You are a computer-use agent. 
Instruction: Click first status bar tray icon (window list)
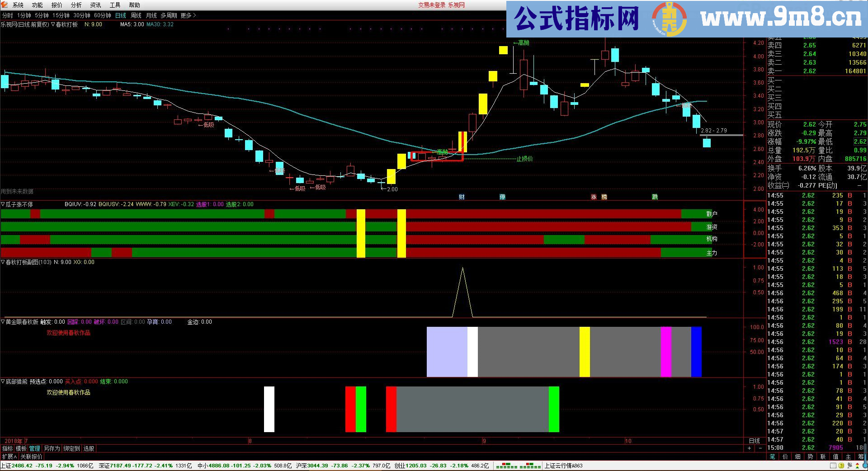pyautogui.click(x=833, y=466)
